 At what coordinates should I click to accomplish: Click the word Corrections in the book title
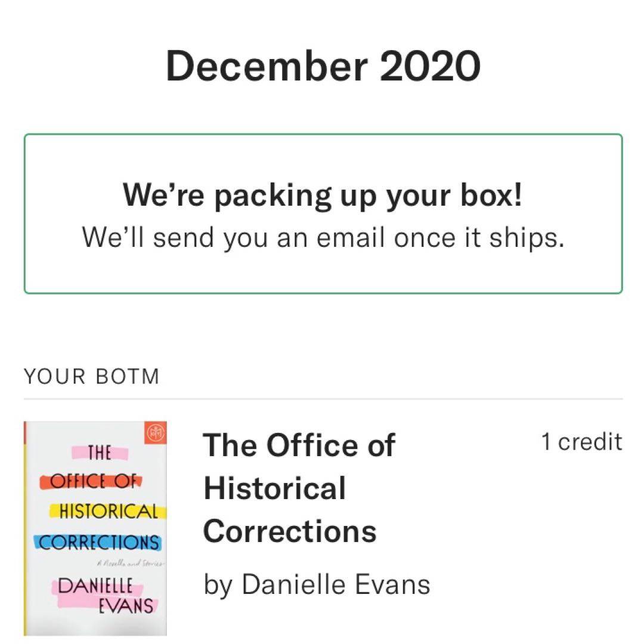pyautogui.click(x=290, y=531)
